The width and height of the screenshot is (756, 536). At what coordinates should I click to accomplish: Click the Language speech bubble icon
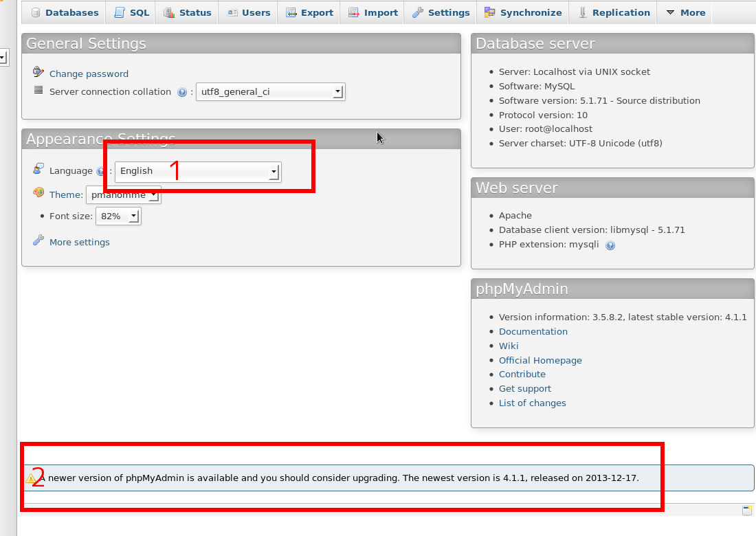click(38, 170)
